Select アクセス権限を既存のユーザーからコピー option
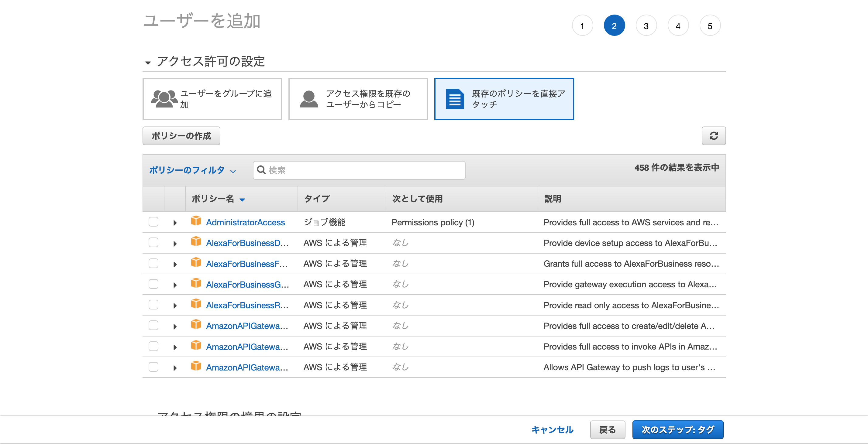Image resolution: width=868 pixels, height=444 pixels. pyautogui.click(x=358, y=99)
